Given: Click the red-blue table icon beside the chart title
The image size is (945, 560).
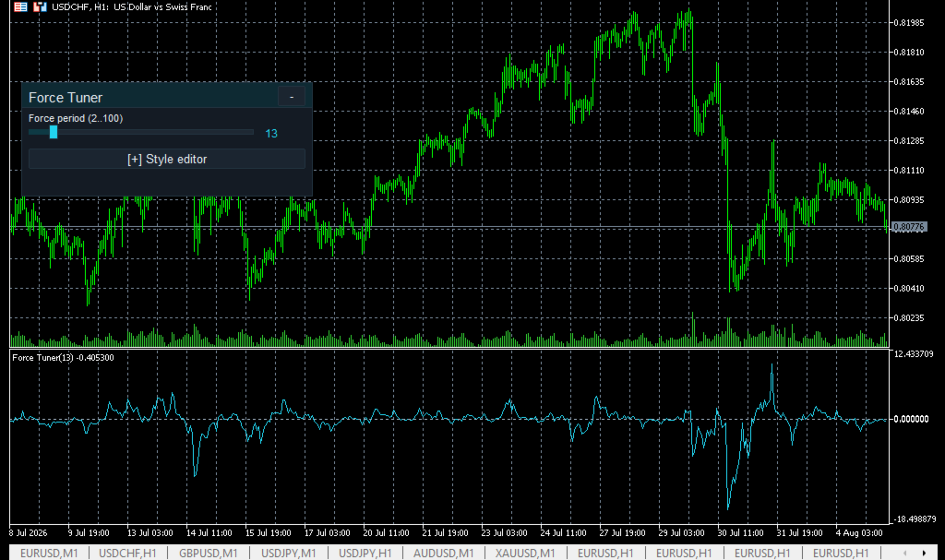Looking at the screenshot, I should coord(20,7).
